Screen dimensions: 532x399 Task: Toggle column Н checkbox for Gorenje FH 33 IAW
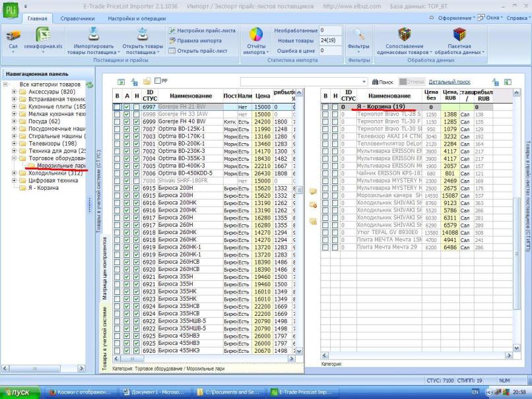[x=137, y=114]
